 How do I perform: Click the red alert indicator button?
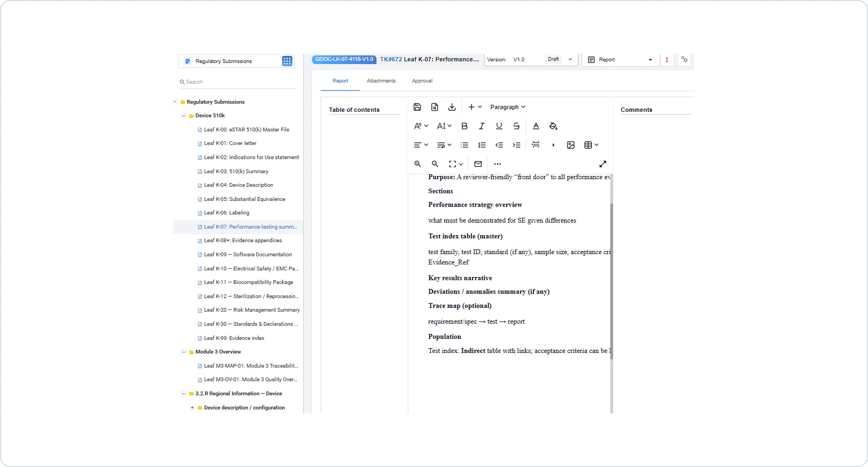pyautogui.click(x=667, y=60)
